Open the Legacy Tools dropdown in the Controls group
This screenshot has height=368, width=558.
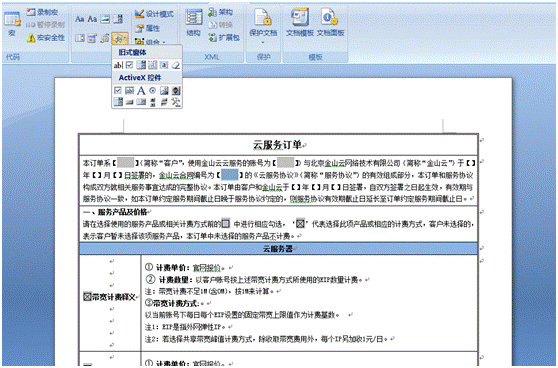[x=120, y=38]
